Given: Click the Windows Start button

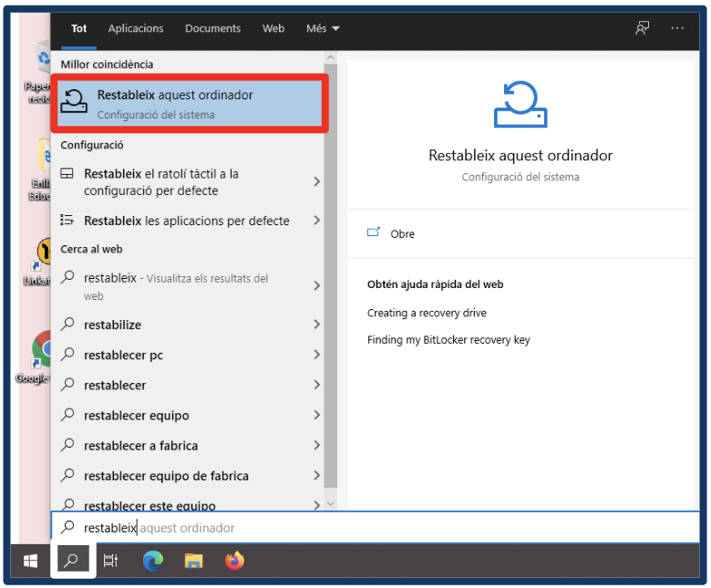Looking at the screenshot, I should [30, 561].
